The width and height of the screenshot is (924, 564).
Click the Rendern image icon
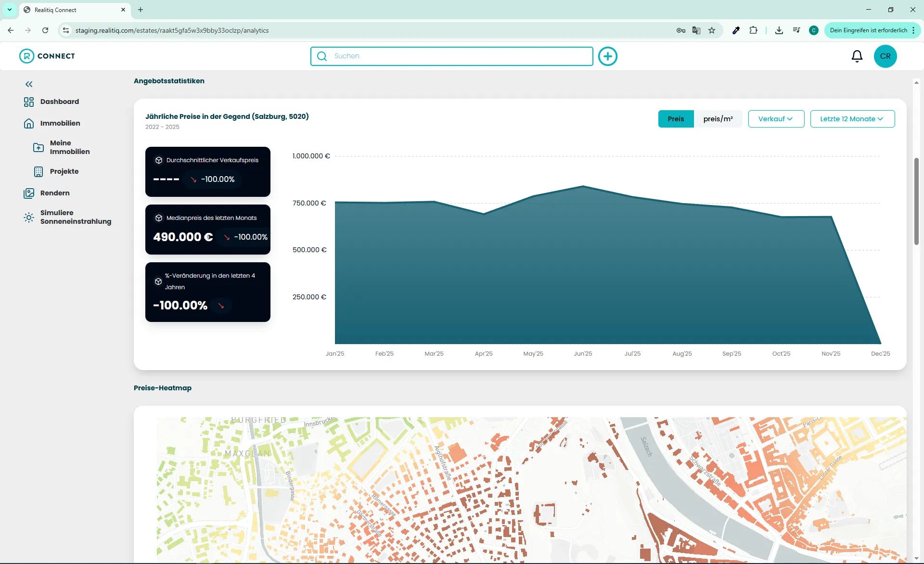point(29,193)
